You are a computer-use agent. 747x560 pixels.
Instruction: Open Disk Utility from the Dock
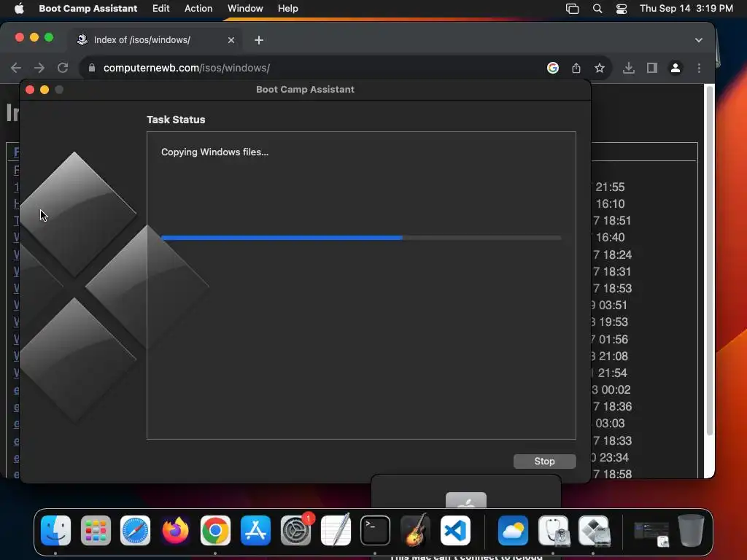coord(553,531)
